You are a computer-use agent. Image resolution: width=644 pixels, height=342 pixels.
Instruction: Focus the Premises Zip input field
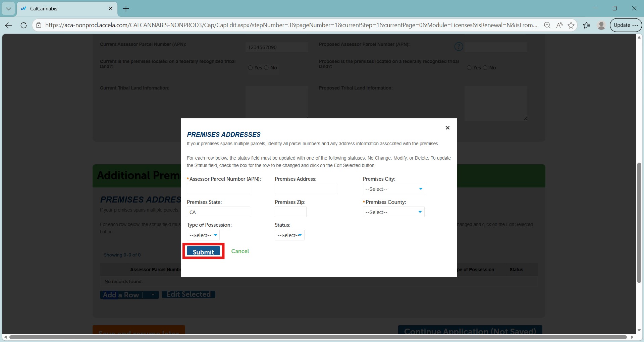click(x=290, y=212)
